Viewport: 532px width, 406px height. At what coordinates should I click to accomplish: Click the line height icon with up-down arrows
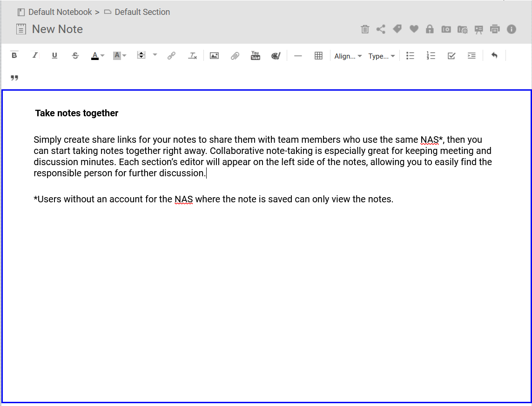(x=141, y=55)
